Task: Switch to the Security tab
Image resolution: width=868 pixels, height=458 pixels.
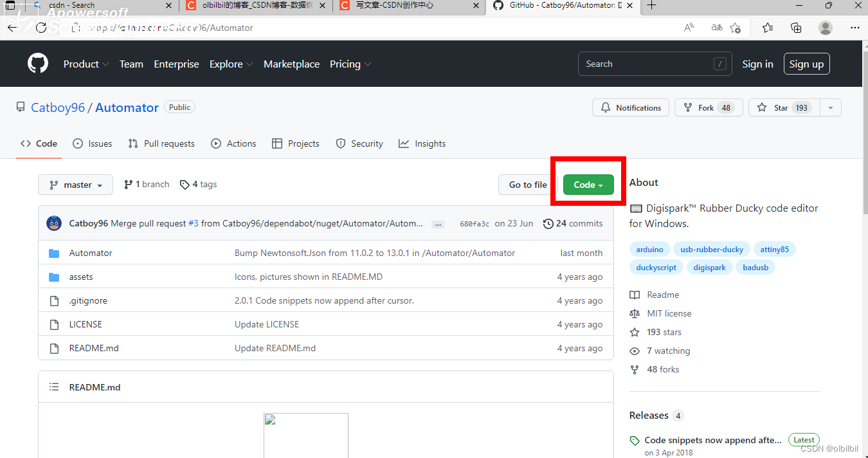Action: (x=359, y=143)
